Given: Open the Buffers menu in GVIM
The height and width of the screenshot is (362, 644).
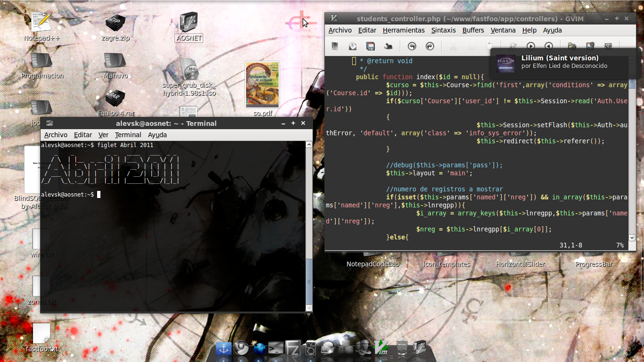Looking at the screenshot, I should [x=473, y=30].
